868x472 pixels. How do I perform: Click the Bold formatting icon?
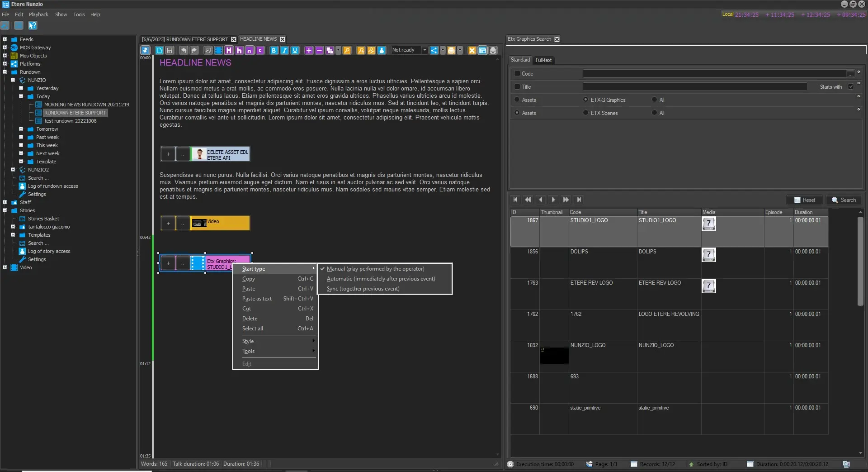[274, 50]
